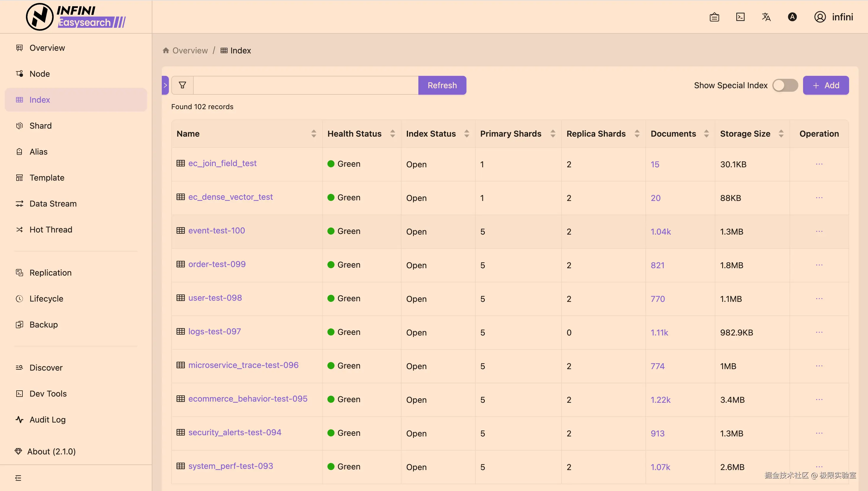This screenshot has height=491, width=868.
Task: Open operation menu for ec_join_field_test
Action: click(x=819, y=164)
